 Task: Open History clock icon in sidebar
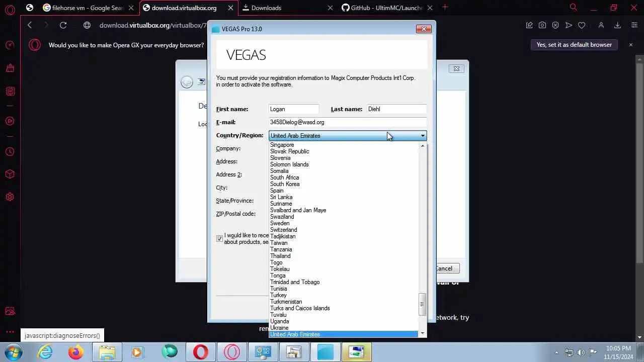pos(10,151)
